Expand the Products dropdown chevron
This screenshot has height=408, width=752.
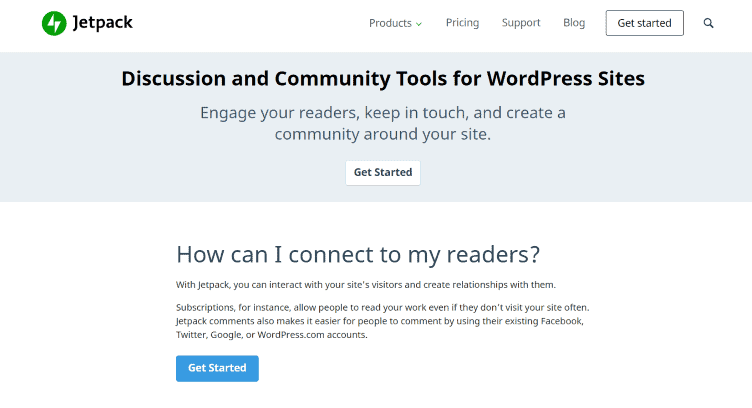click(x=419, y=24)
